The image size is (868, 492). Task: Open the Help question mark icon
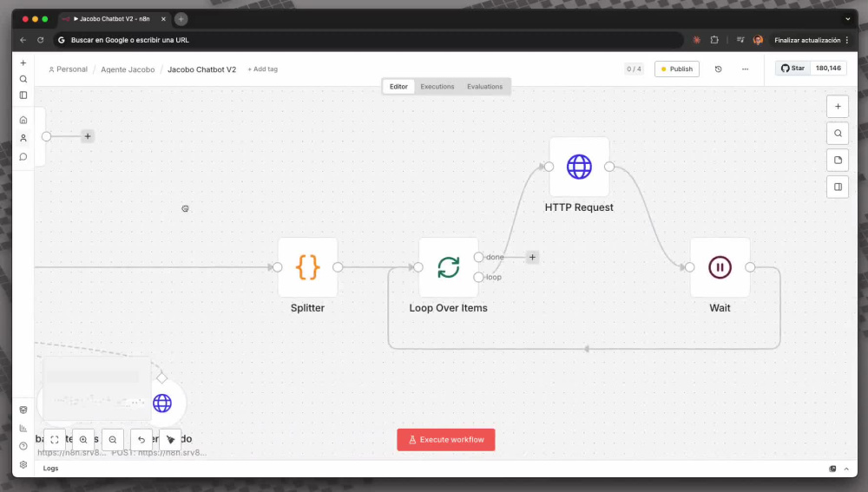pyautogui.click(x=23, y=446)
